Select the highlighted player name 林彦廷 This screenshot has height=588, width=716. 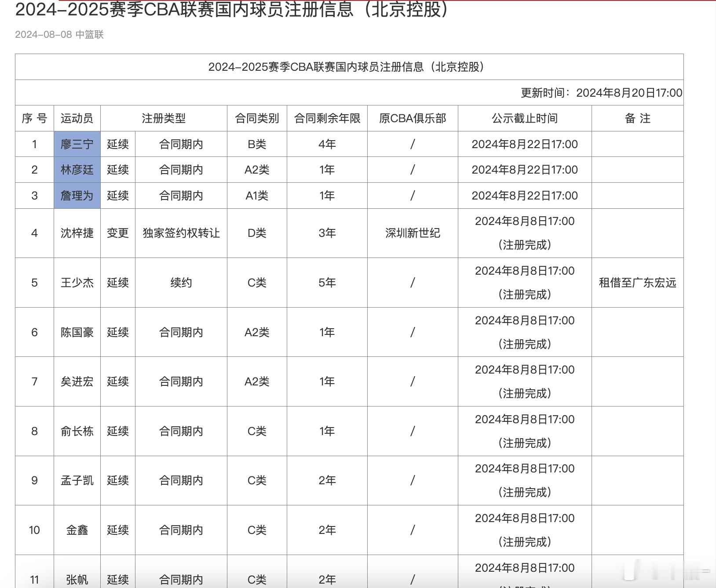[77, 170]
